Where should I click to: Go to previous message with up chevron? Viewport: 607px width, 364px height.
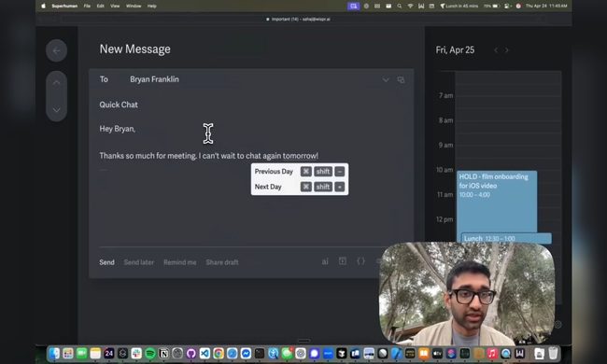pyautogui.click(x=57, y=83)
